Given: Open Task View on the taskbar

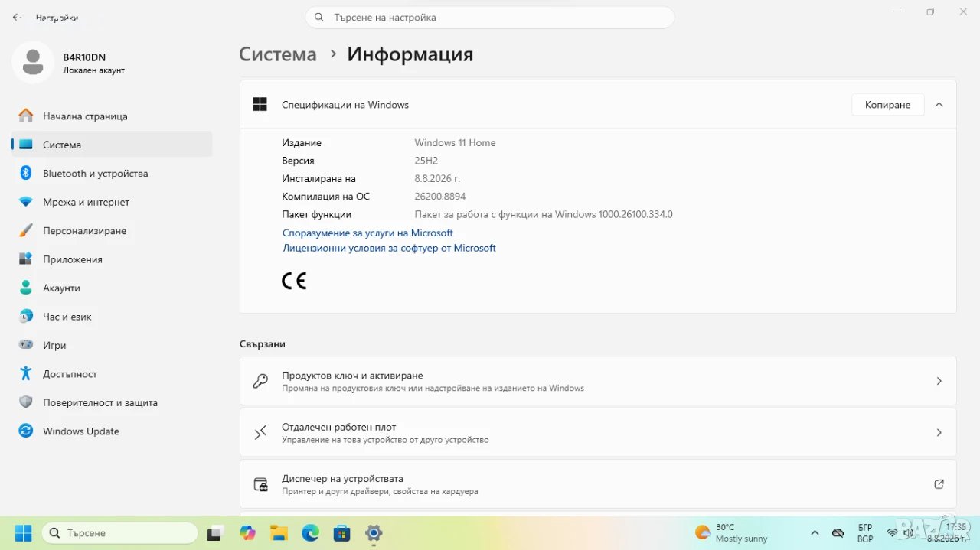Looking at the screenshot, I should point(214,533).
